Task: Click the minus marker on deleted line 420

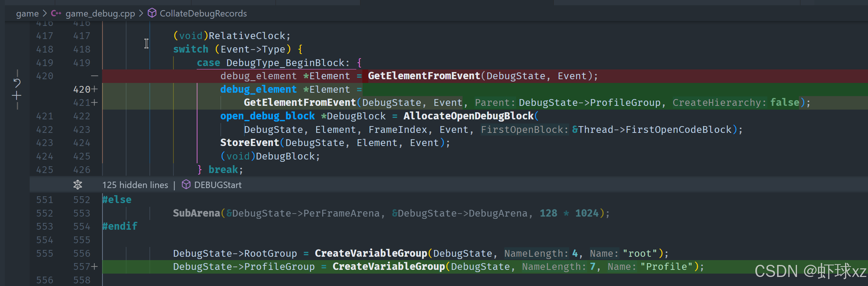Action: click(x=95, y=76)
